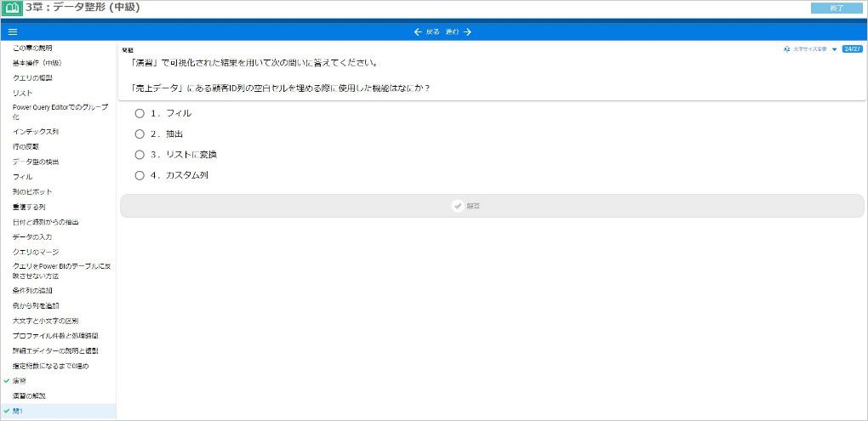Click the 進む text in navigation bar
This screenshot has width=868, height=421.
coord(452,32)
